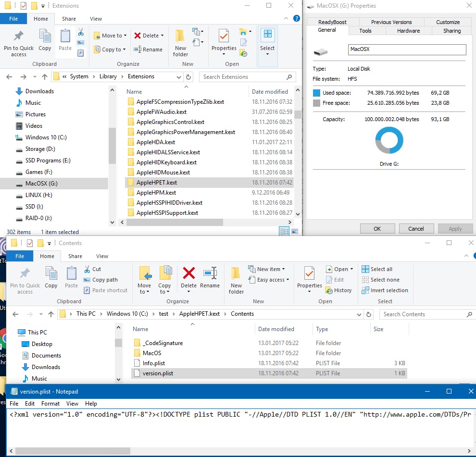Click Pin to Quick access in Extensions window
This screenshot has width=476, height=457.
(x=19, y=43)
